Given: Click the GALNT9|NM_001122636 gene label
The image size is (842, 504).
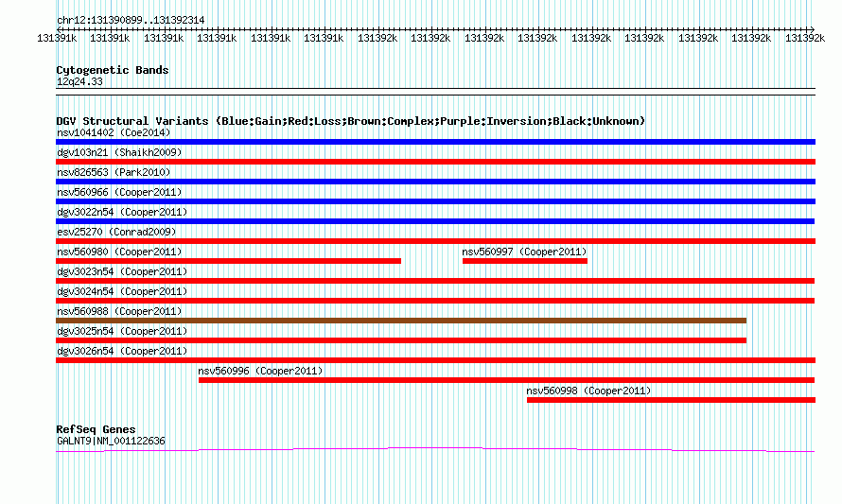Looking at the screenshot, I should click(x=111, y=442).
